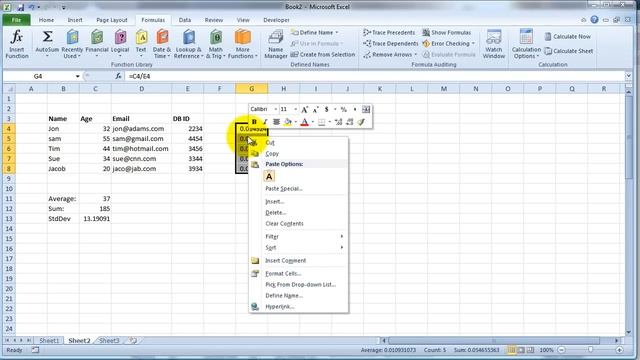Open the font name dropdown in mini toolbar
Screen dimensions: 640x360
coord(276,109)
